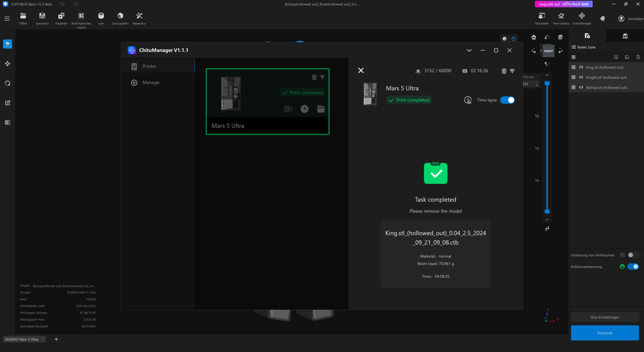The height and width of the screenshot is (352, 644).
Task: Click the Einschnitt slice button
Action: (x=605, y=333)
